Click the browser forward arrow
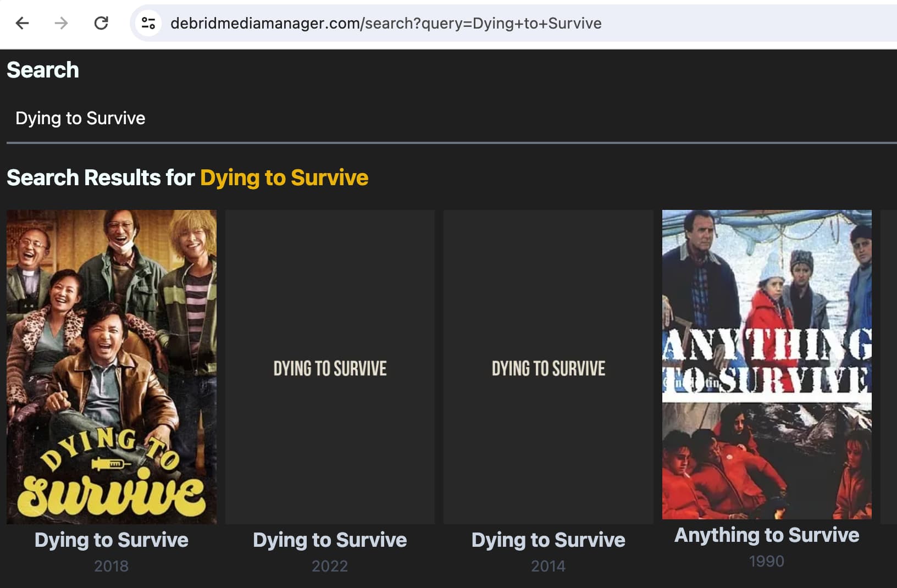This screenshot has width=897, height=588. point(62,23)
